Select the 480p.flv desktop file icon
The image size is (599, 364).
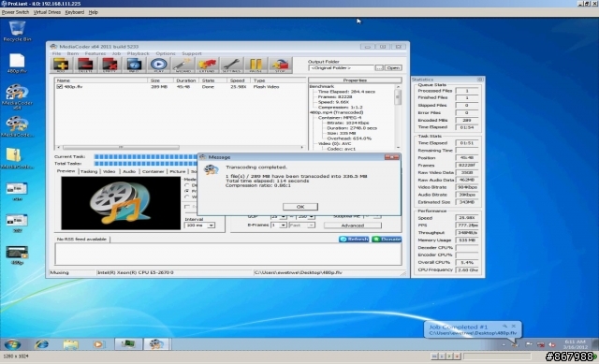point(17,64)
